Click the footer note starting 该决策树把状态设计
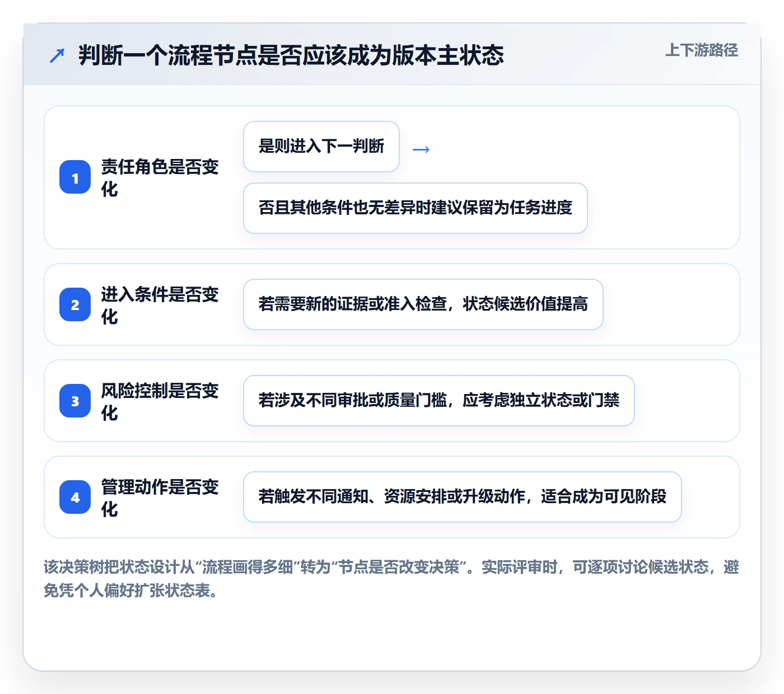 tap(391, 579)
